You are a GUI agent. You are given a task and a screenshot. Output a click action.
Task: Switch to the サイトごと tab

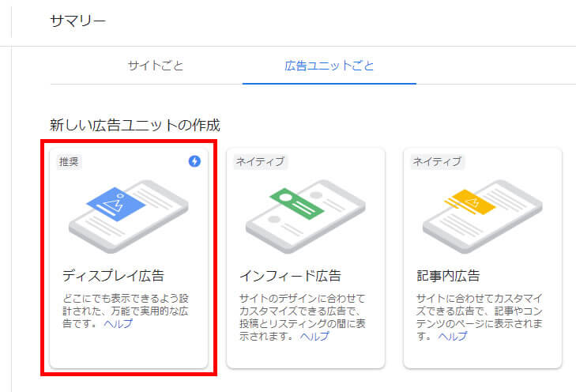pyautogui.click(x=156, y=65)
